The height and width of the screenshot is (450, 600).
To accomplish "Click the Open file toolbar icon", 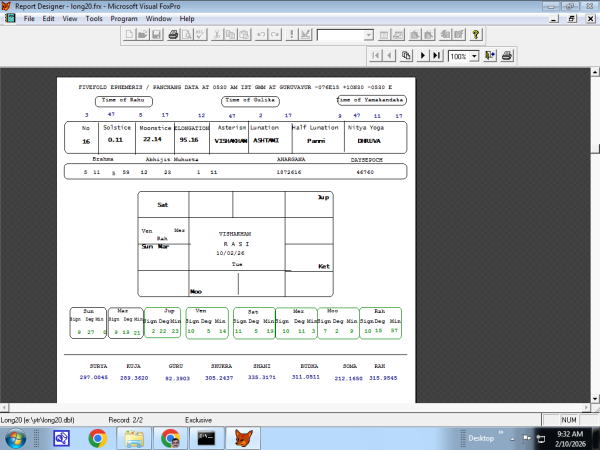I will tap(141, 35).
